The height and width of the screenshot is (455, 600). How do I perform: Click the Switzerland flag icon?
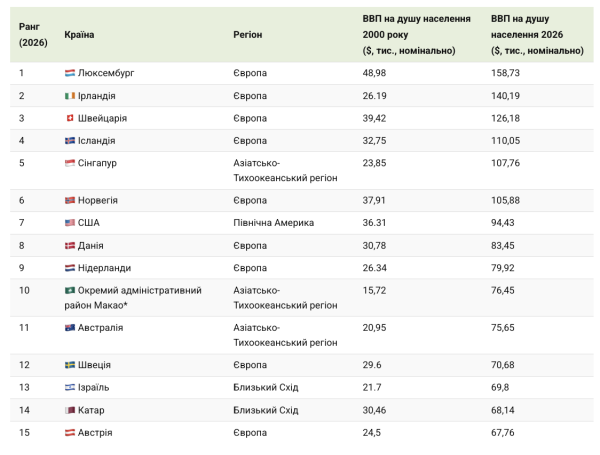click(x=70, y=118)
